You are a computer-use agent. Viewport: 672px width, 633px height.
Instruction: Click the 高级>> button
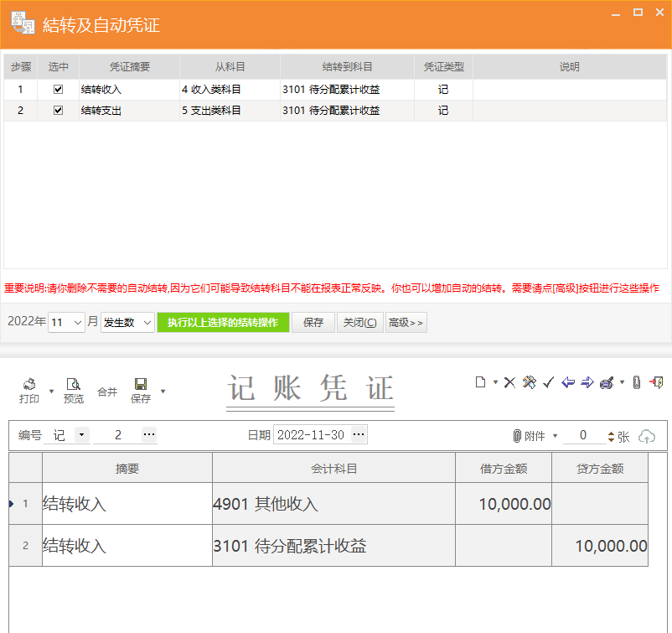pyautogui.click(x=406, y=323)
